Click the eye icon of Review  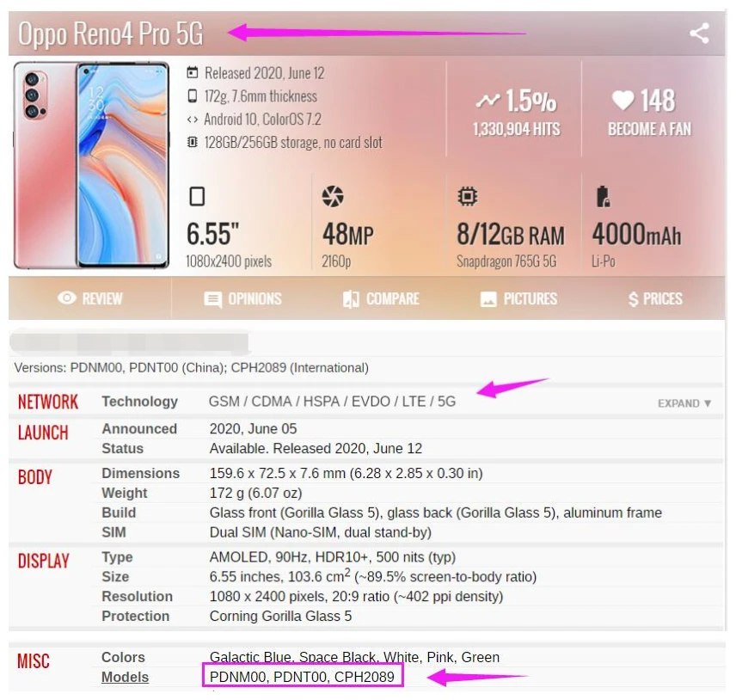[x=67, y=298]
